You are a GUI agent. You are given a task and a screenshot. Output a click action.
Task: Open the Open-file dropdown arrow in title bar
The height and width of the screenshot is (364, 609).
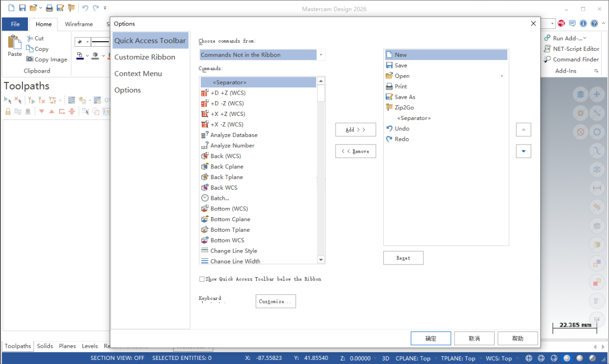coord(40,8)
